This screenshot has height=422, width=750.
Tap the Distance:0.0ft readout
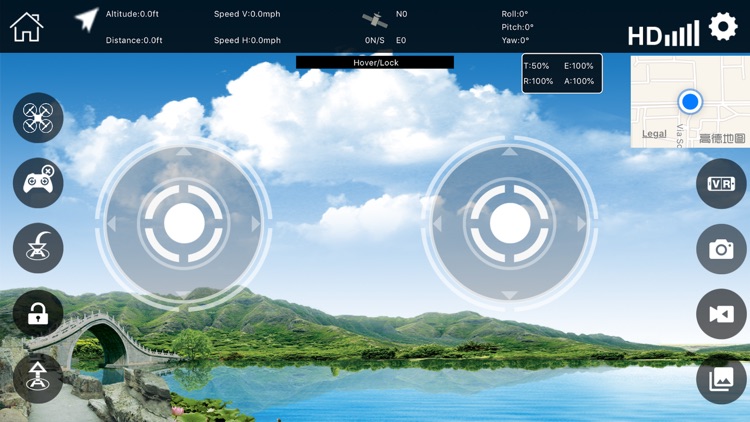click(x=134, y=40)
